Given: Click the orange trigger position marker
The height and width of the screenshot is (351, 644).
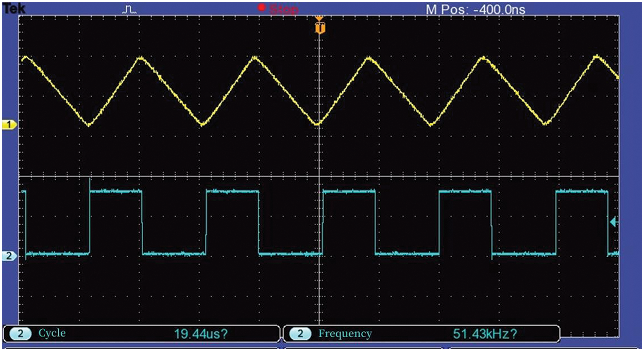Looking at the screenshot, I should click(x=319, y=27).
